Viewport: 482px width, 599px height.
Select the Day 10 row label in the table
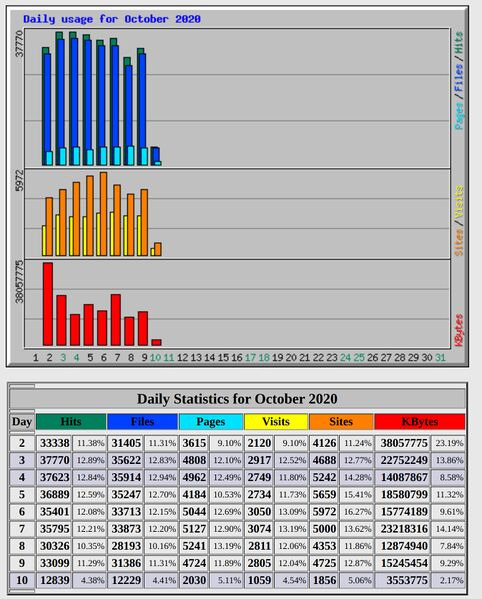(22, 580)
